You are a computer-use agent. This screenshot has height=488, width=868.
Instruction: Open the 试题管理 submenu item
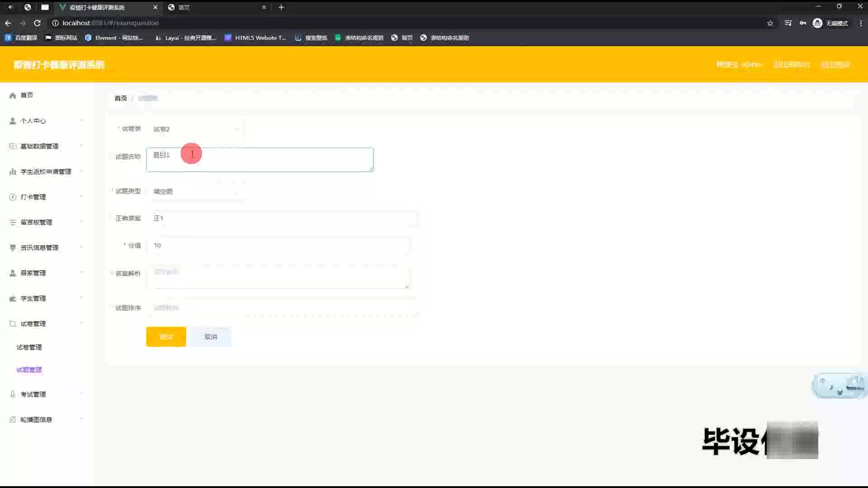click(29, 370)
